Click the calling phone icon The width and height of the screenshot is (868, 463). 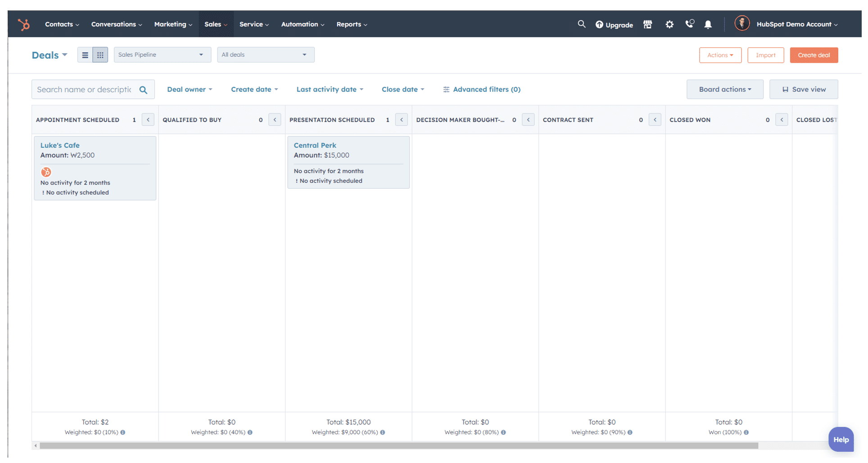(x=689, y=23)
